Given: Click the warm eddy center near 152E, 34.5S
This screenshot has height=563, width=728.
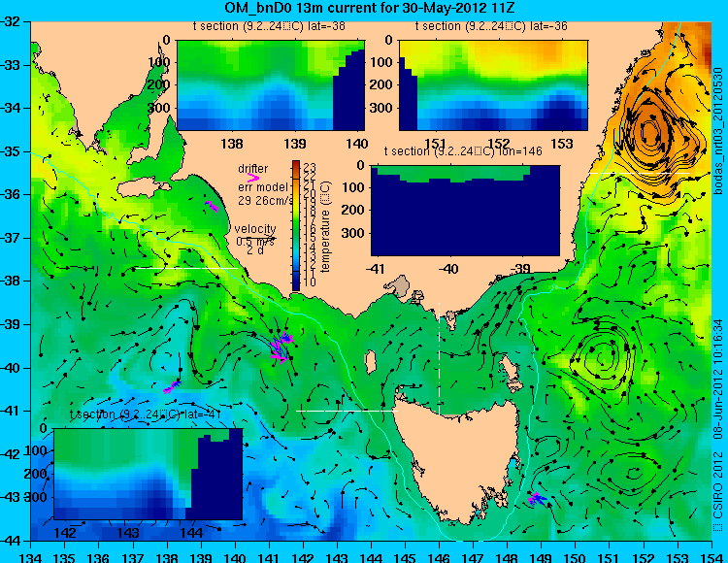Looking at the screenshot, I should [x=649, y=131].
